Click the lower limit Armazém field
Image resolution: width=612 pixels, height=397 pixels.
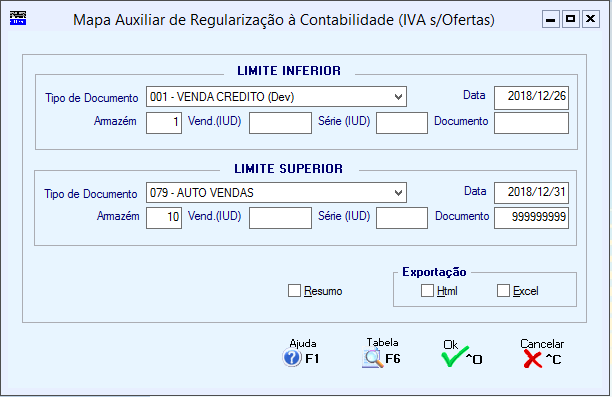(x=164, y=123)
